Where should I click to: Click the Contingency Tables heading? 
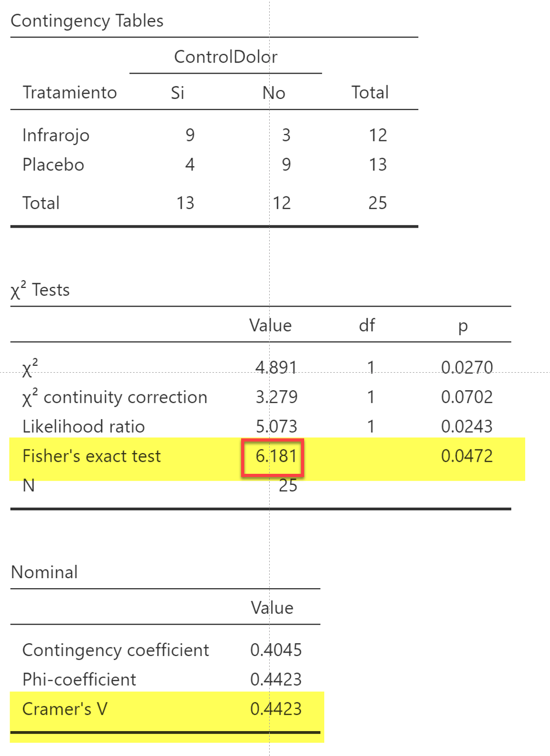(x=87, y=21)
